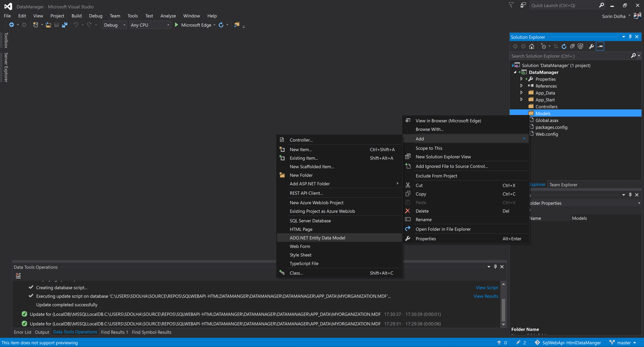Click the Open File toolbar icon

48,25
